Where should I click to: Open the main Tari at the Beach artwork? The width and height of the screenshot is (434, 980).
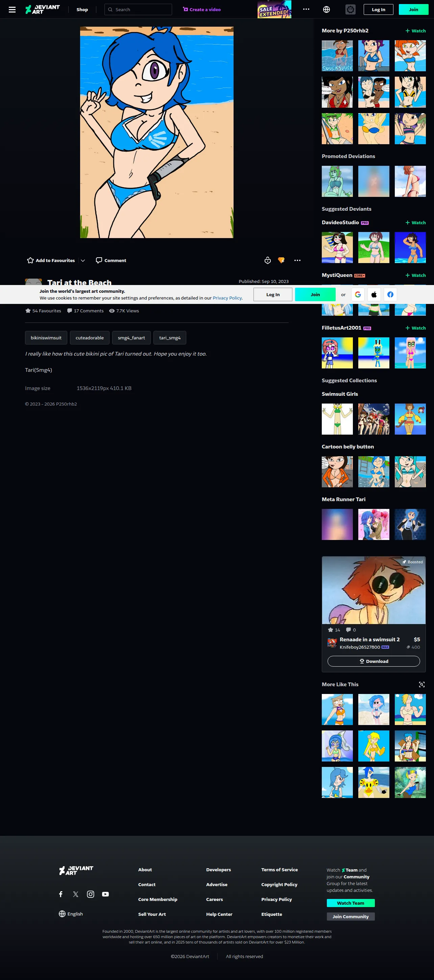tap(157, 132)
